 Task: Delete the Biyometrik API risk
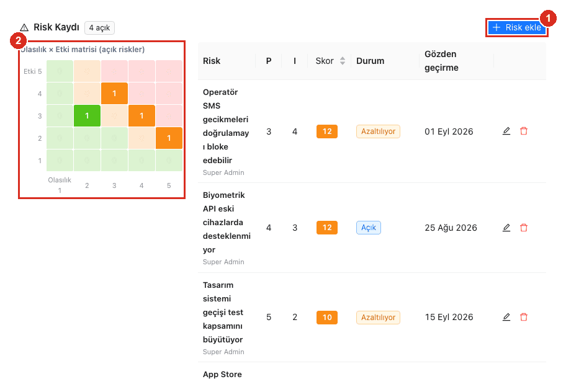click(x=524, y=228)
